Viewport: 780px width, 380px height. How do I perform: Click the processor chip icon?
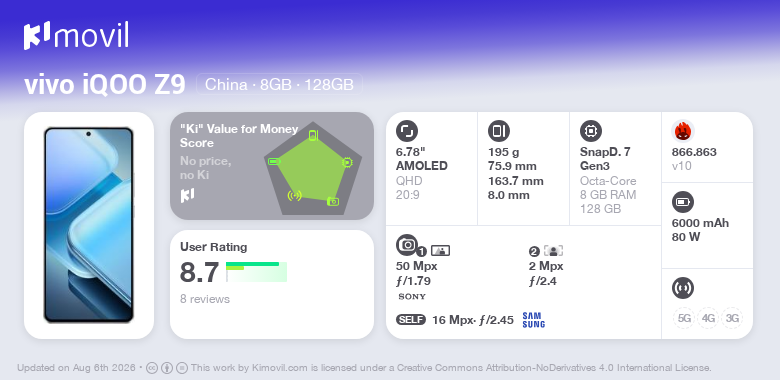coord(590,131)
